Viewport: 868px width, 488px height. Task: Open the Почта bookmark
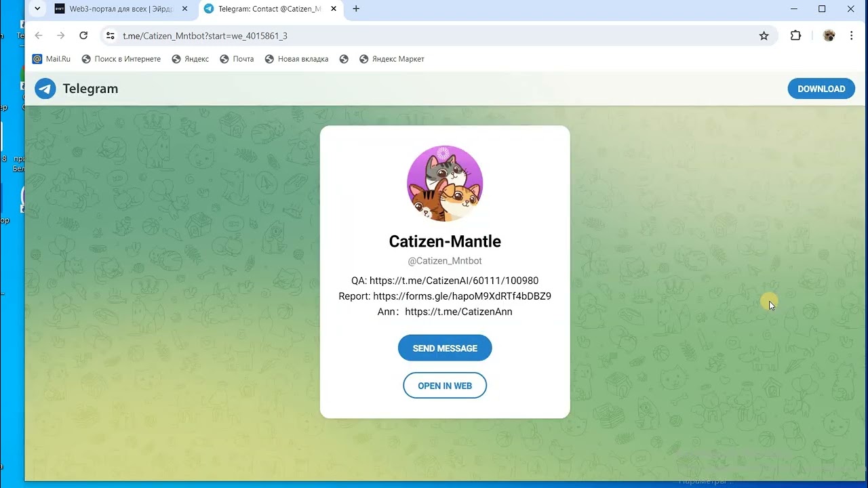pyautogui.click(x=237, y=59)
